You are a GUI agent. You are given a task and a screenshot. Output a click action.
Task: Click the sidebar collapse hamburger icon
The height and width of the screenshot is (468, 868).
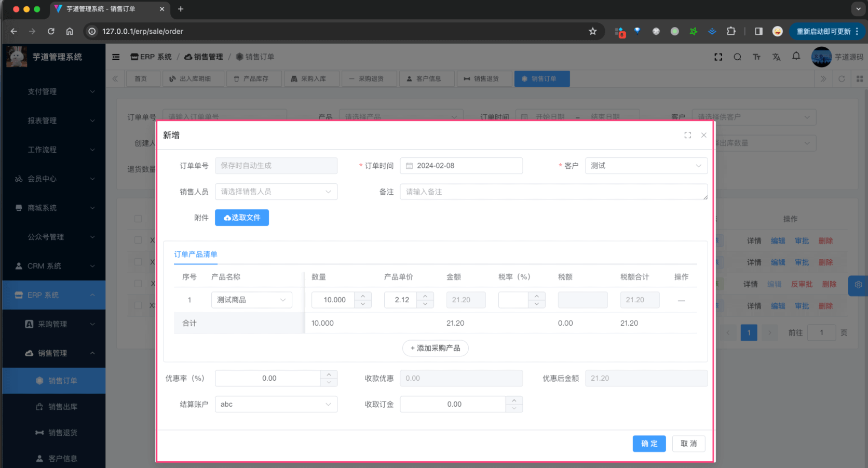tap(116, 57)
